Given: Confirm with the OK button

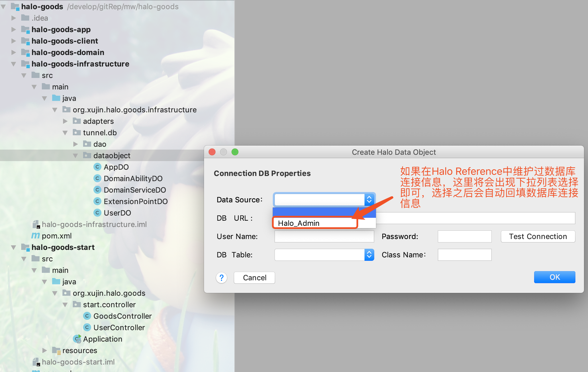Looking at the screenshot, I should pos(554,277).
